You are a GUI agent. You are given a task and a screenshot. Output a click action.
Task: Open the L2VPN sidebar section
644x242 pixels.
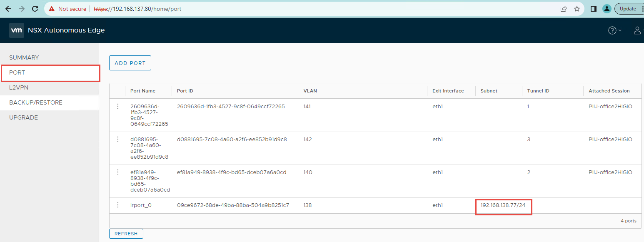point(19,87)
